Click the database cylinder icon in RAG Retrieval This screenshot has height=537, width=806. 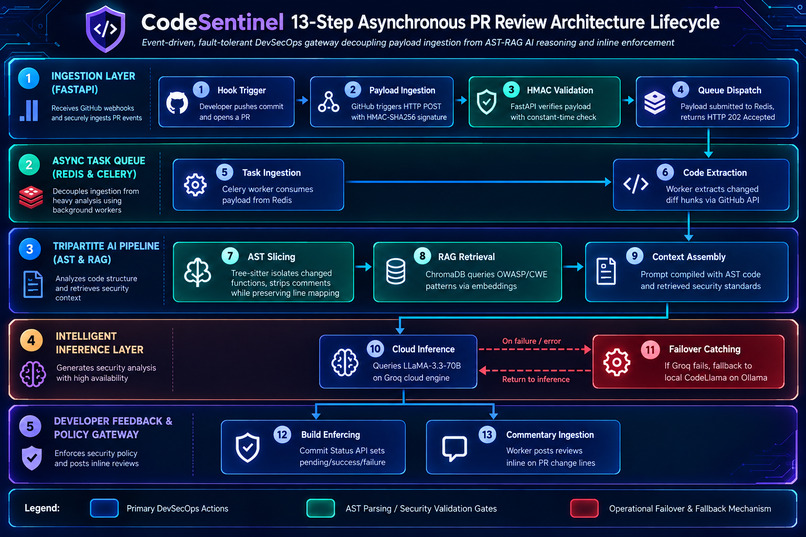[396, 272]
